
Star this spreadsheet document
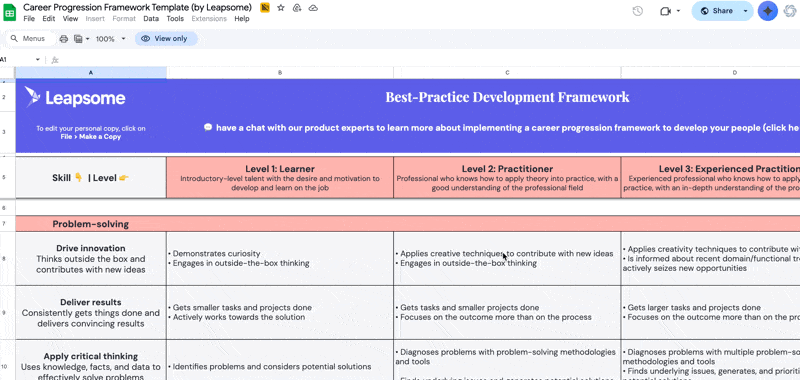point(281,8)
